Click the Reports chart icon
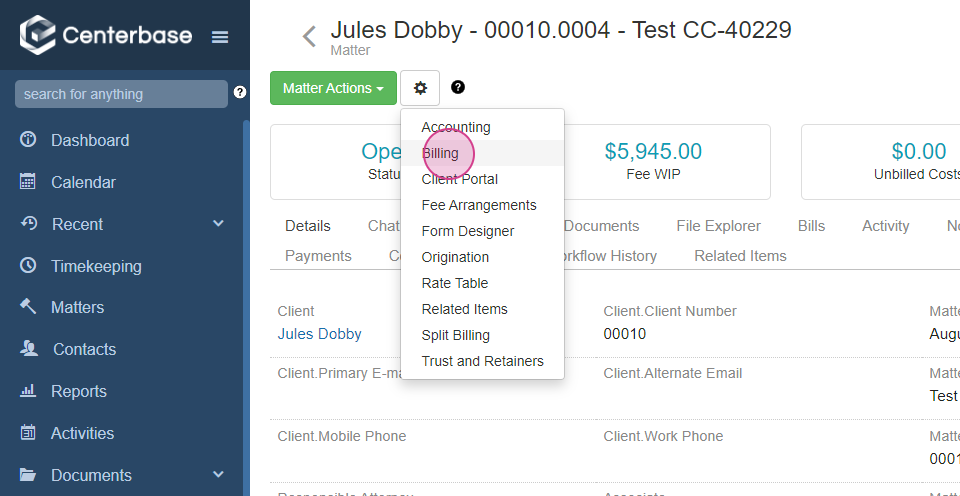 28,391
